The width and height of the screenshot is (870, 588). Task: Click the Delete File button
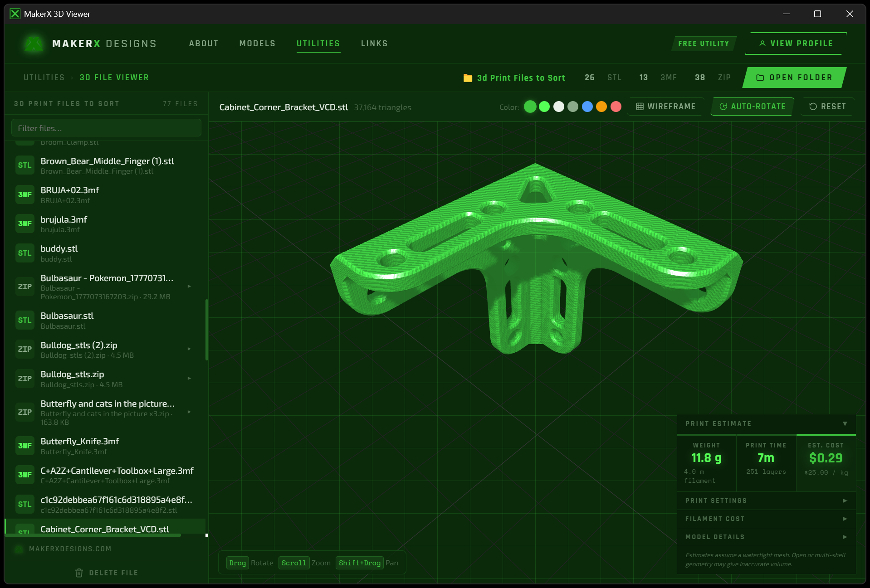(107, 573)
